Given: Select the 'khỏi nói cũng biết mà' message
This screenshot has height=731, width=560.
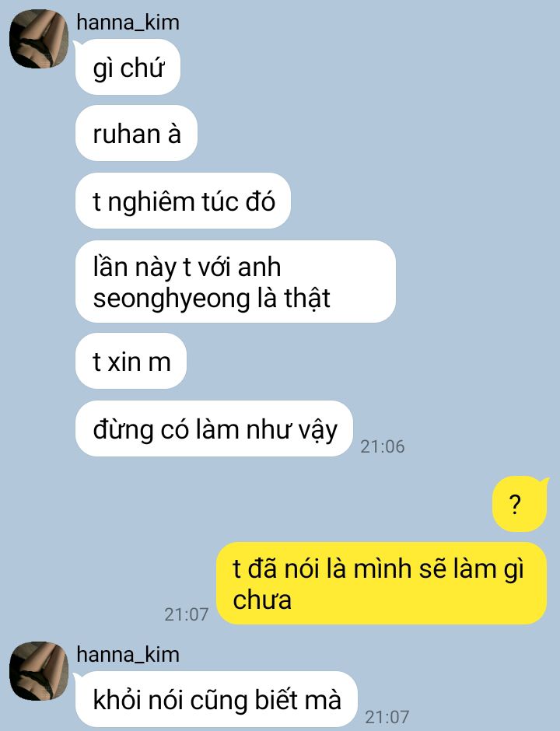Looking at the screenshot, I should (216, 699).
